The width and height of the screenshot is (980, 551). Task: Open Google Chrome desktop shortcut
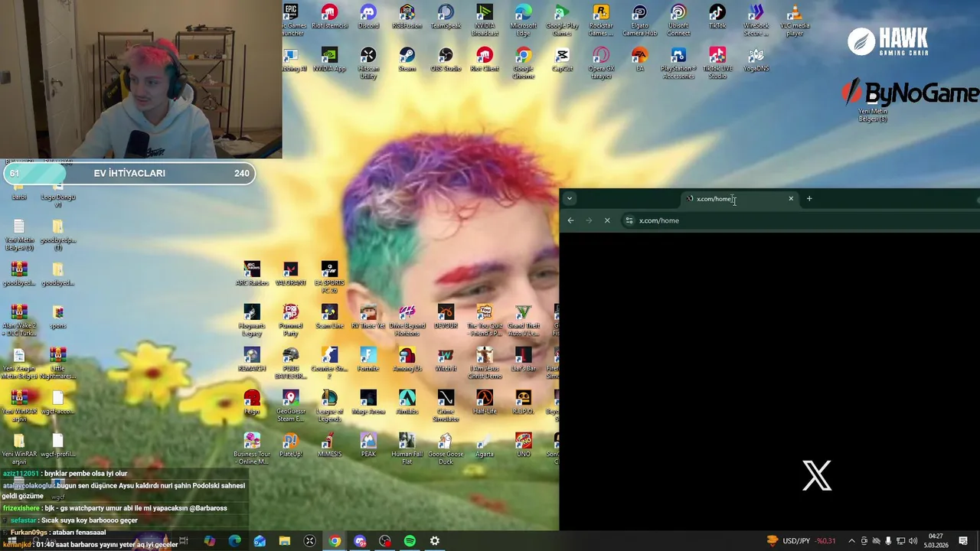coord(524,64)
